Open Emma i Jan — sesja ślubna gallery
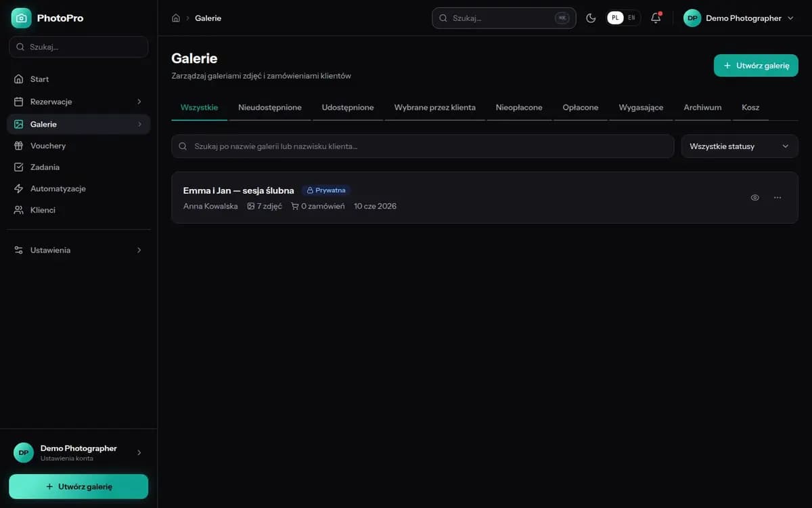812x508 pixels. pos(238,190)
